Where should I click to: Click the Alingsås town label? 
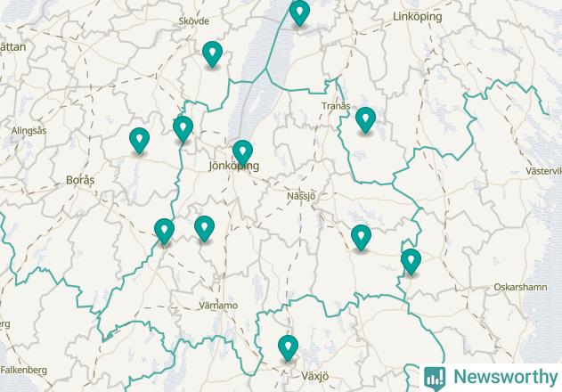tap(29, 131)
